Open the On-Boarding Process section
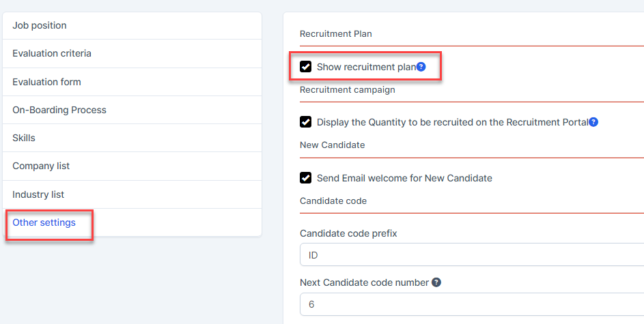 (x=59, y=110)
